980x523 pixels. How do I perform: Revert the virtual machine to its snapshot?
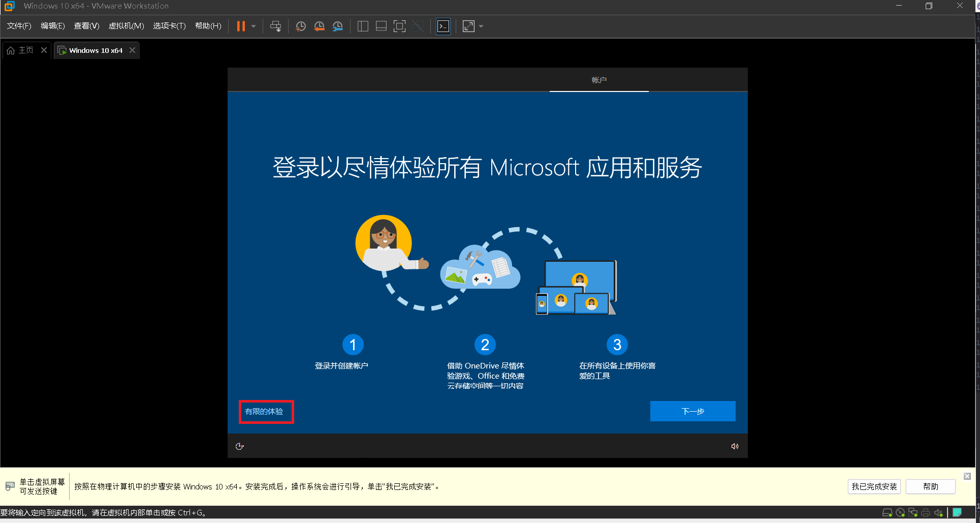319,26
